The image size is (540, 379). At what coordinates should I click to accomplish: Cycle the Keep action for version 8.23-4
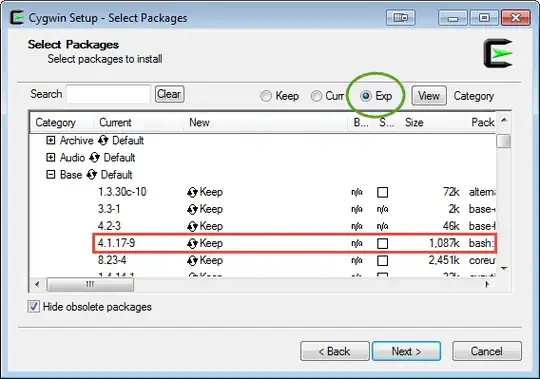tap(192, 261)
